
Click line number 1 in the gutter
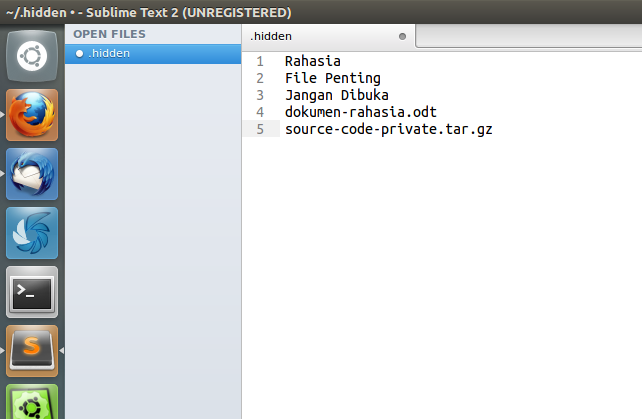pyautogui.click(x=259, y=61)
